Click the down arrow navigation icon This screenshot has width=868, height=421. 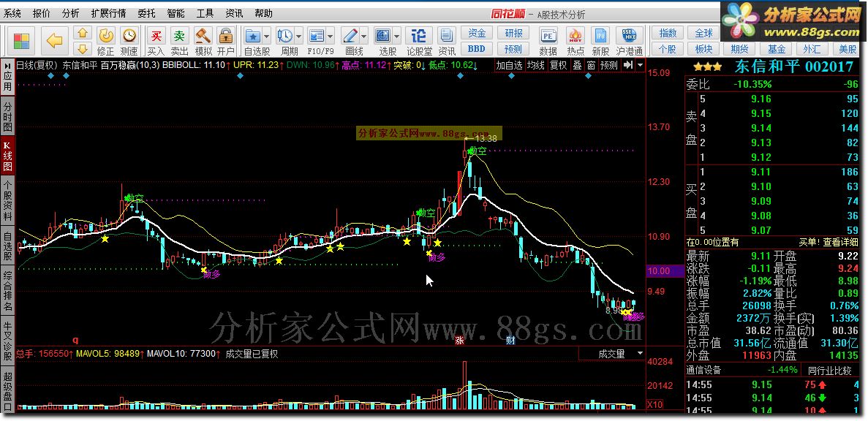[x=83, y=48]
